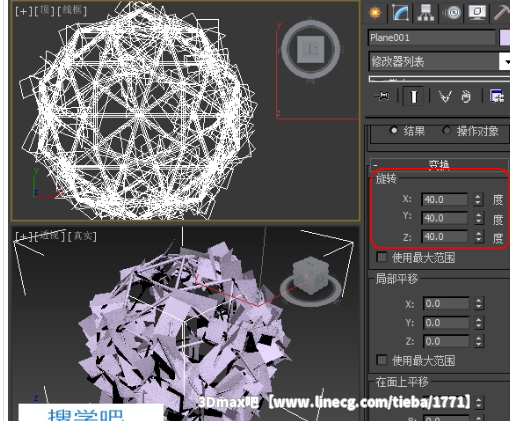This screenshot has width=510, height=421.
Task: Click the Make Unique icon
Action: click(x=445, y=97)
